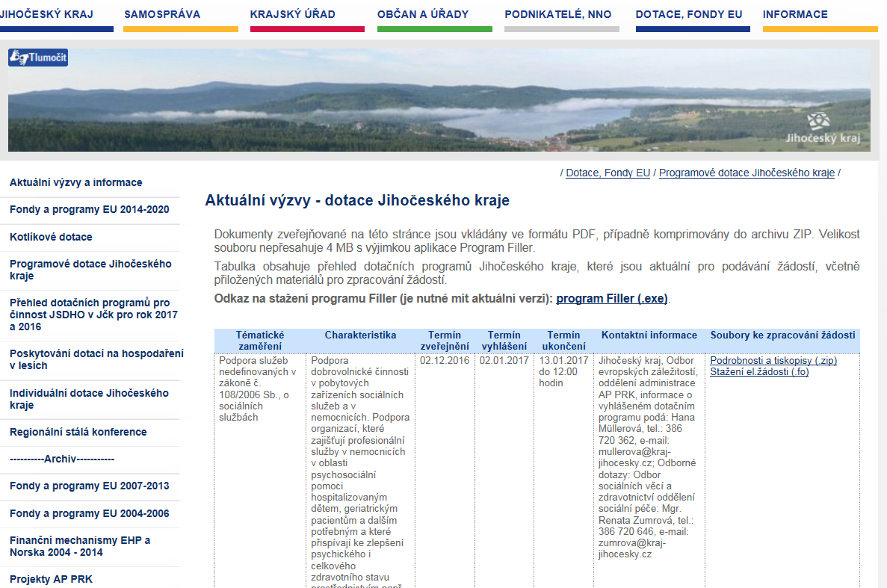Open the DOTACE, FONDY EU top menu

point(689,15)
